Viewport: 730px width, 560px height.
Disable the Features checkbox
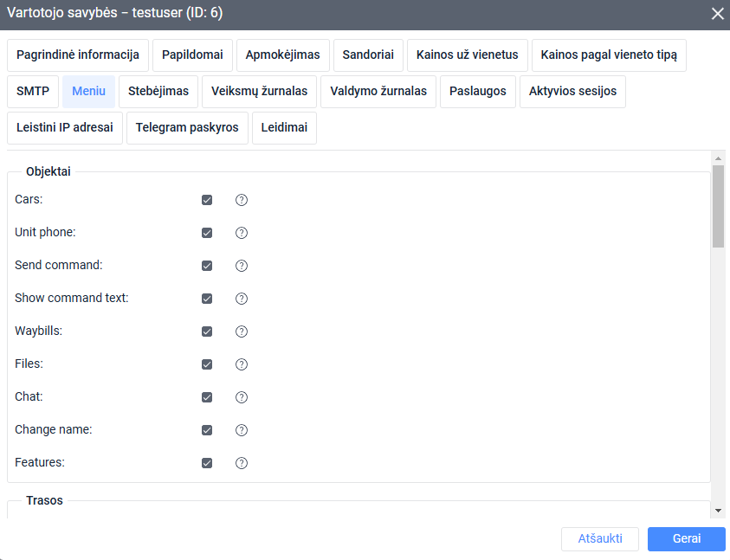click(x=207, y=463)
